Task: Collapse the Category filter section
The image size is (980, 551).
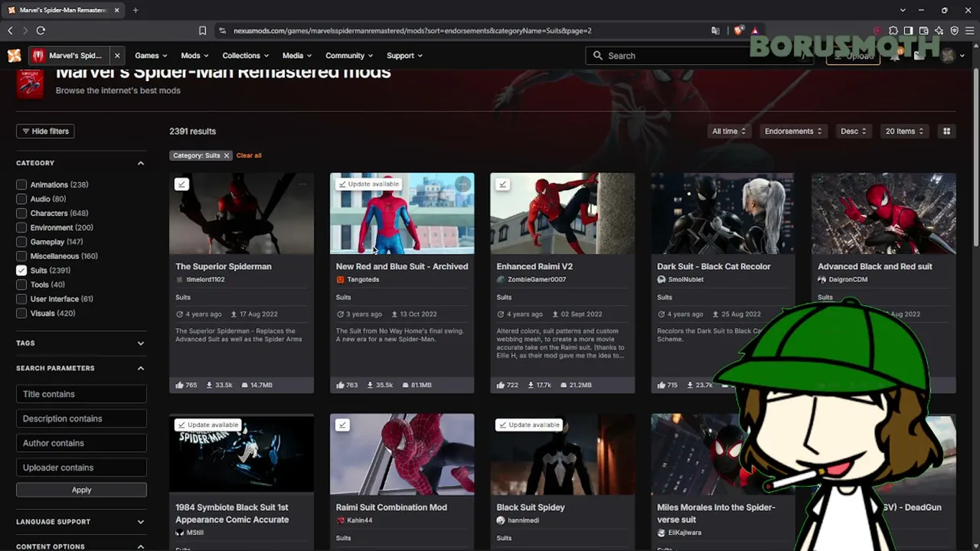Action: (x=140, y=163)
